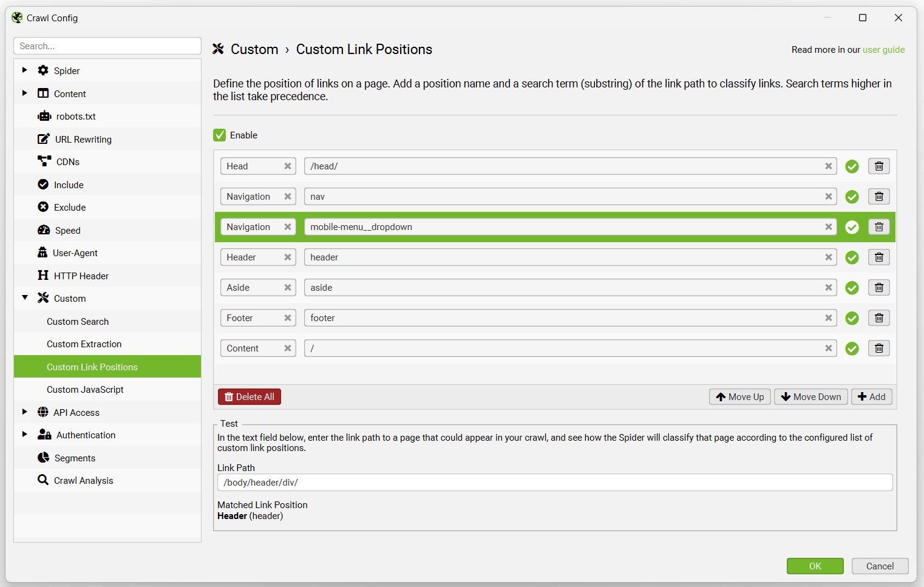
Task: Collapse the Custom section
Action: pyautogui.click(x=24, y=298)
